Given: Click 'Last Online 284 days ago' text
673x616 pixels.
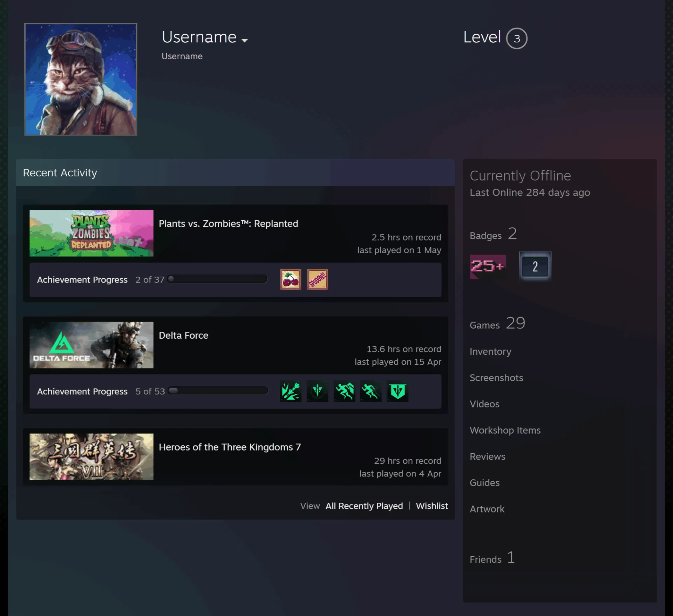Looking at the screenshot, I should pyautogui.click(x=530, y=192).
